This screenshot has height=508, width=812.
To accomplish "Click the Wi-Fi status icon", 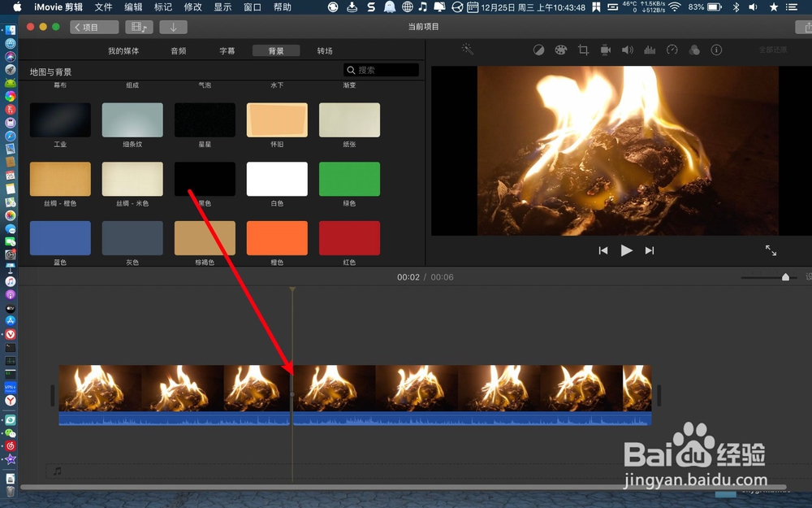I will tap(674, 7).
